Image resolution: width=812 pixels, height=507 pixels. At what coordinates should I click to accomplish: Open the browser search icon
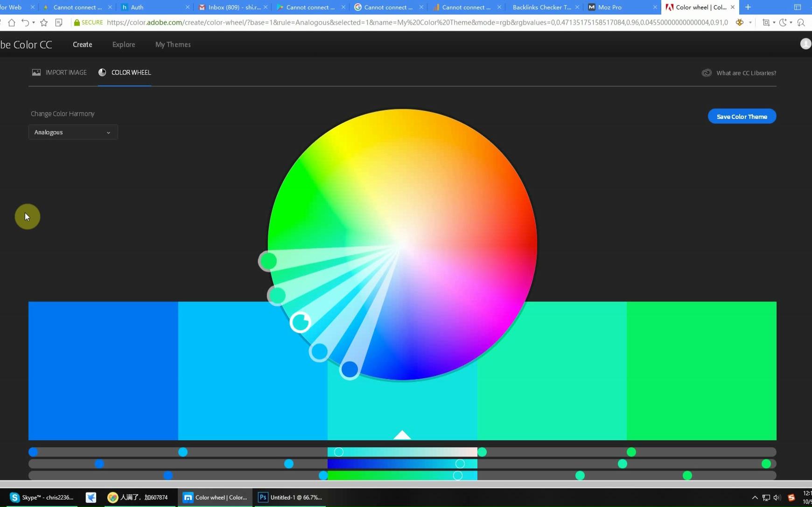tap(802, 22)
